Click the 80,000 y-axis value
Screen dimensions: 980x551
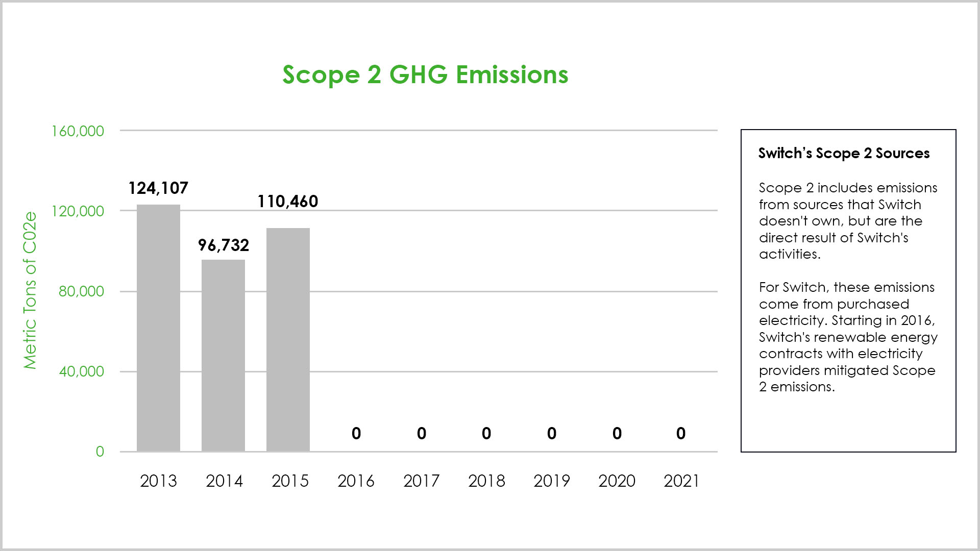tap(81, 291)
